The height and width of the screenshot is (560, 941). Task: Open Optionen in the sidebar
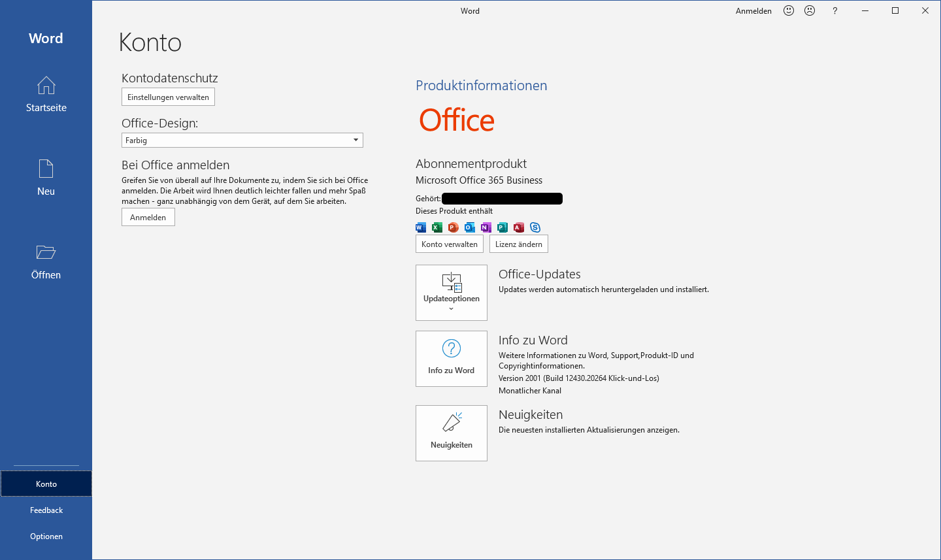[x=46, y=536]
